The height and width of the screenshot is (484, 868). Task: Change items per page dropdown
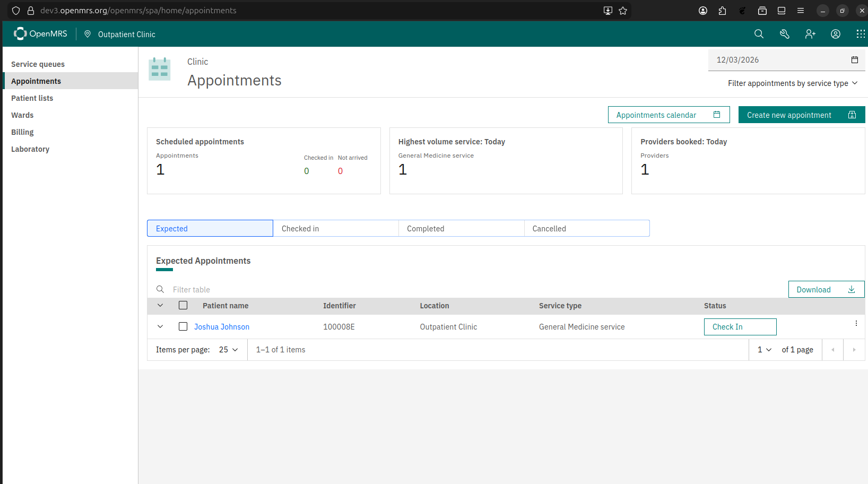[229, 350]
